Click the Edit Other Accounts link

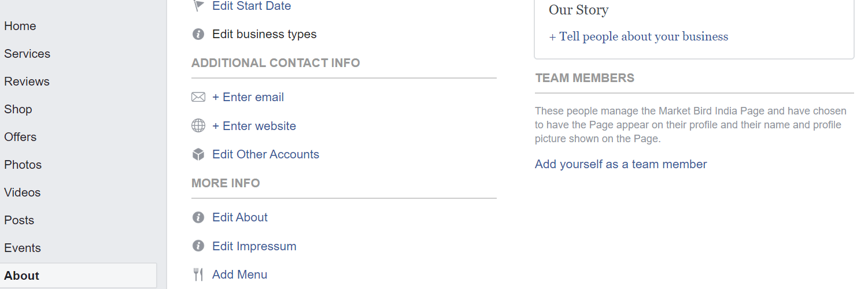266,154
